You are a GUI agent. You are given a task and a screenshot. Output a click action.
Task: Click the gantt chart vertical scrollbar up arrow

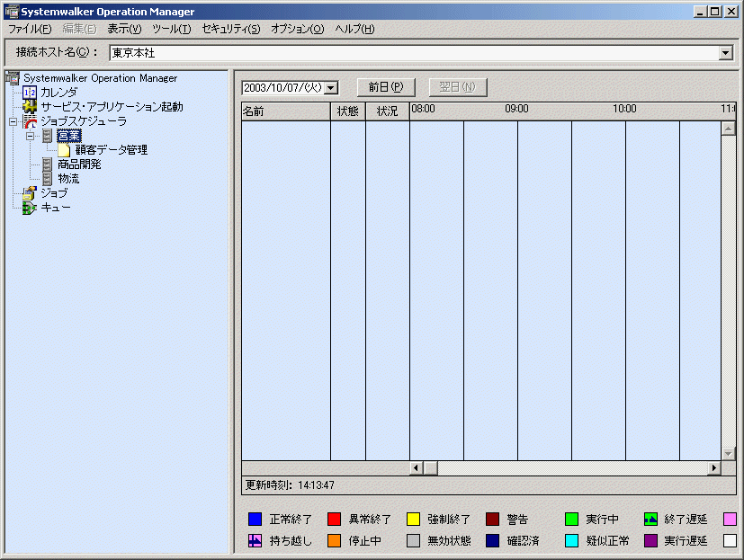[x=729, y=128]
